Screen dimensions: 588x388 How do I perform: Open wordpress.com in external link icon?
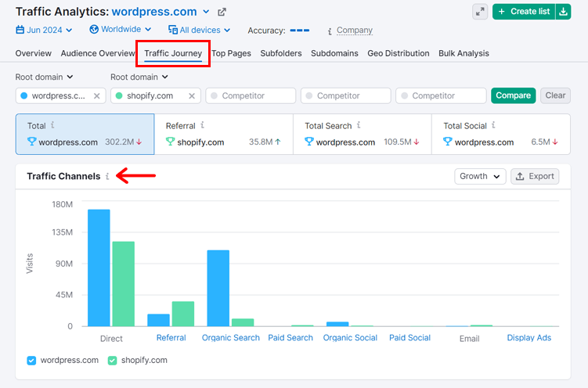[x=222, y=12]
